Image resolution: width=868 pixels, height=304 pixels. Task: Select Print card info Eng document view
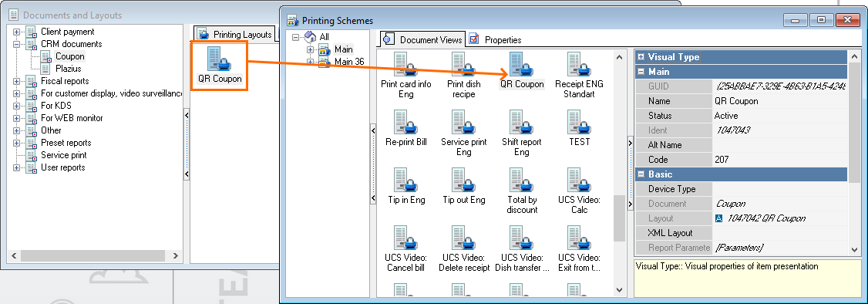click(406, 76)
